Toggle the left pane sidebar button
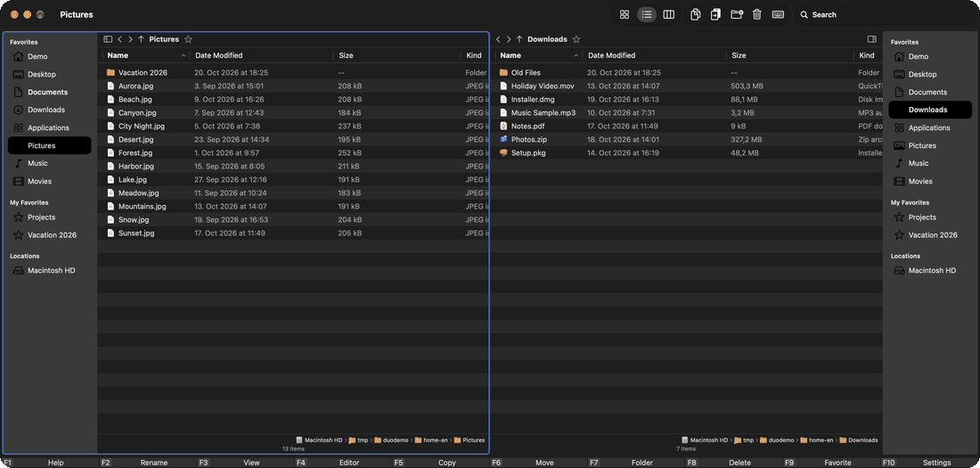980x468 pixels. (108, 39)
